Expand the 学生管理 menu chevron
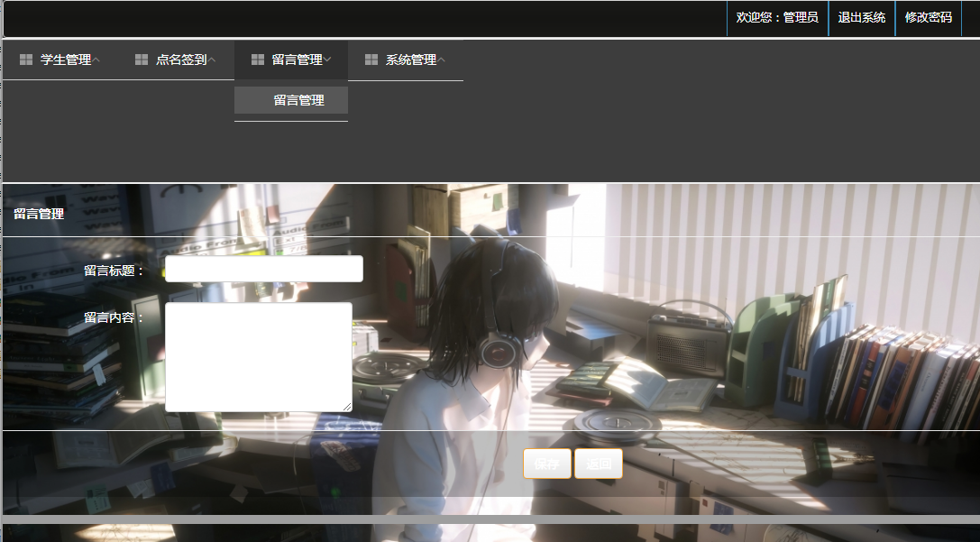The width and height of the screenshot is (980, 542). pyautogui.click(x=96, y=60)
